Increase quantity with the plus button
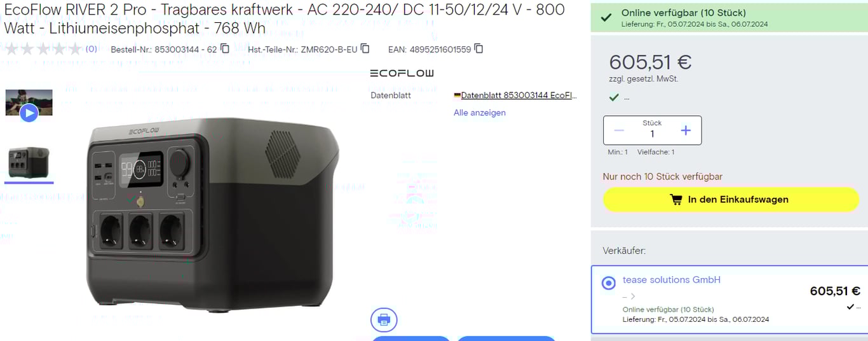868x341 pixels. click(x=686, y=130)
